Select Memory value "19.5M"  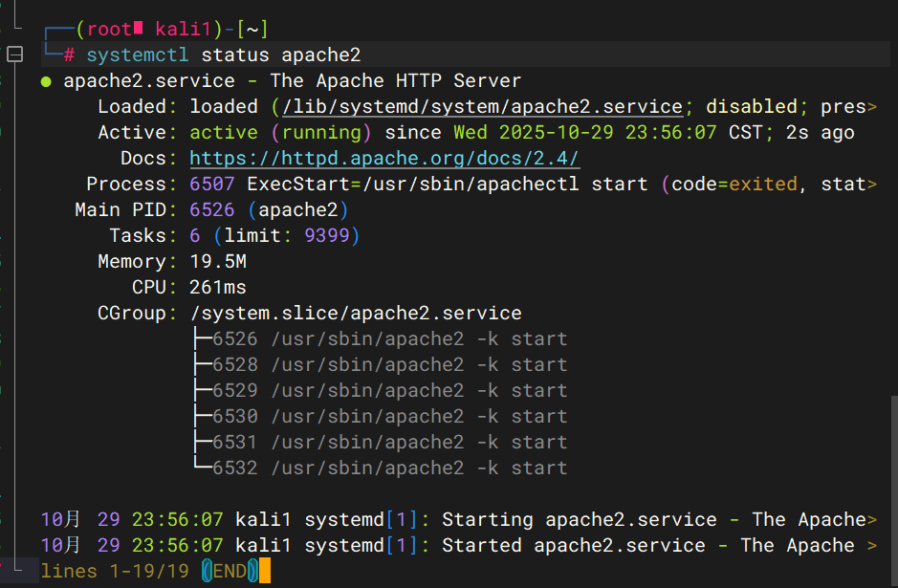218,261
